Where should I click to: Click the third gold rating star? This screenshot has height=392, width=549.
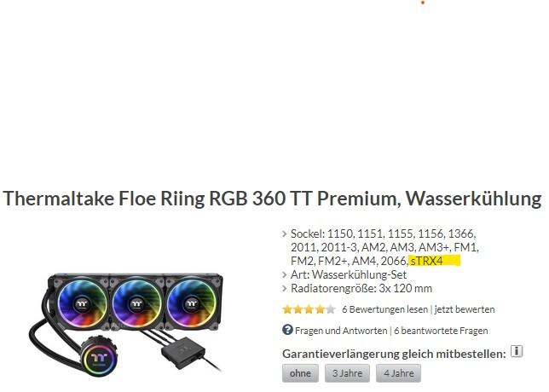coord(309,309)
